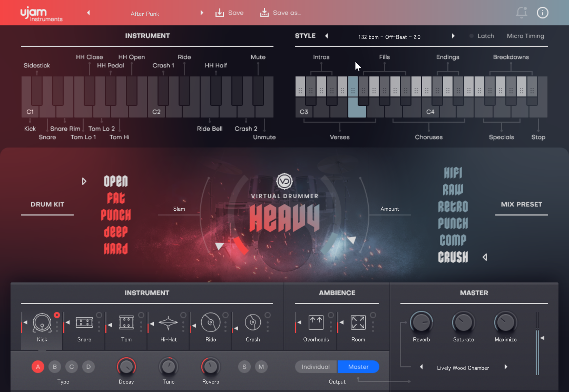Select next style arrow
The image size is (569, 392).
pos(453,36)
